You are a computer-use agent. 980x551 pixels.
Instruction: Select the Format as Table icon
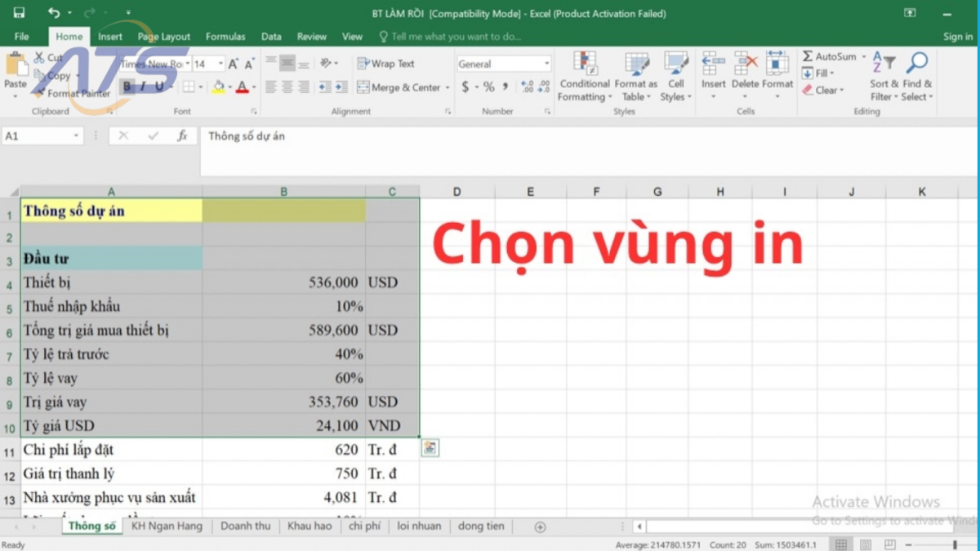pyautogui.click(x=635, y=74)
